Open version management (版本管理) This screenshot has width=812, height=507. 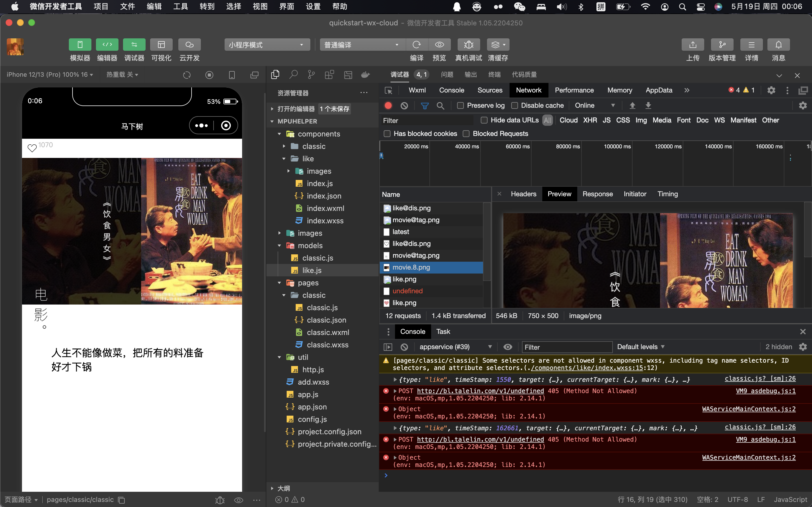click(722, 45)
